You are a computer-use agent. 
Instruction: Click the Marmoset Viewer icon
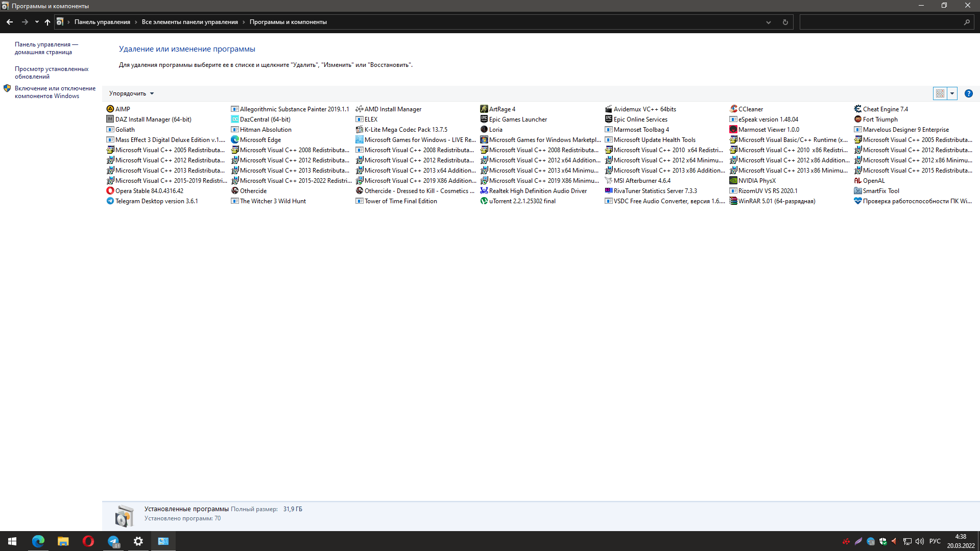tap(733, 129)
